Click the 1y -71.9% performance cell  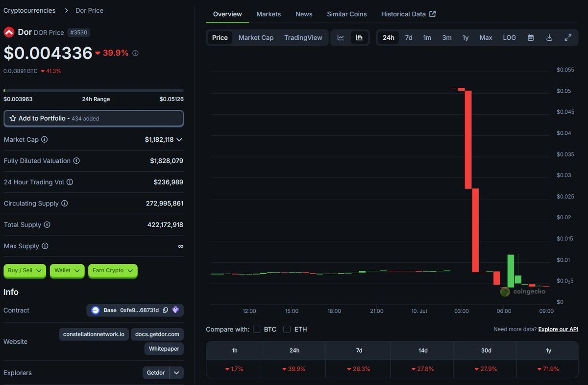click(x=548, y=369)
